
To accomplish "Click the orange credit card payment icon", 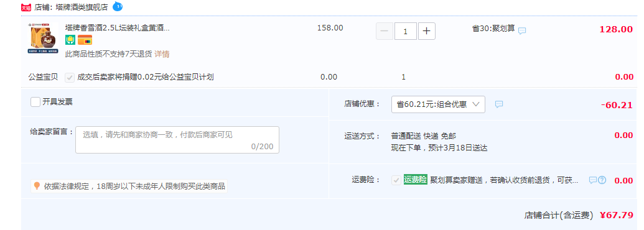I will 85,40.
